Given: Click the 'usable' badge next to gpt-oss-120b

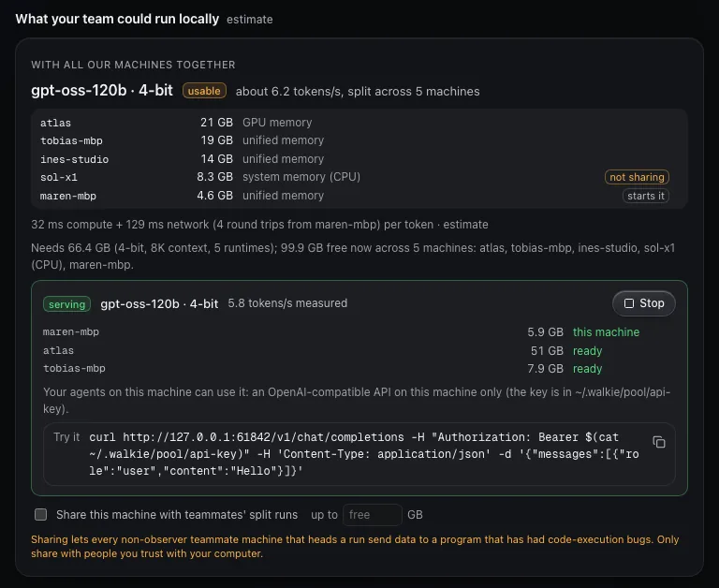Looking at the screenshot, I should pyautogui.click(x=204, y=91).
